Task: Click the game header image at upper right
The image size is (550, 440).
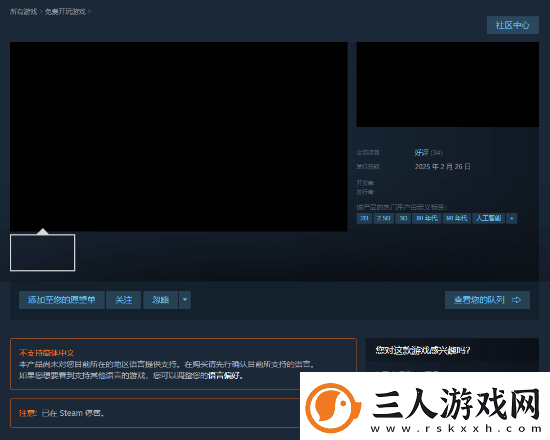Action: click(x=448, y=85)
